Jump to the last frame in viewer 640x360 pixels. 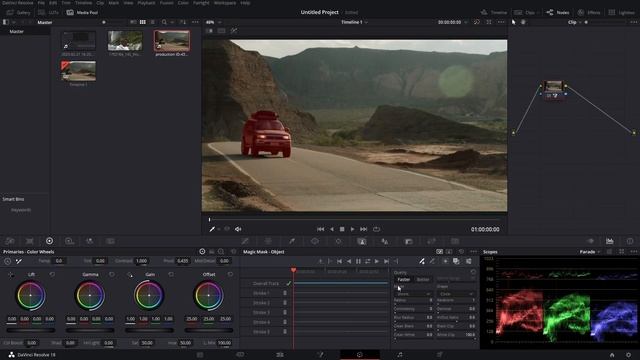[x=363, y=229]
